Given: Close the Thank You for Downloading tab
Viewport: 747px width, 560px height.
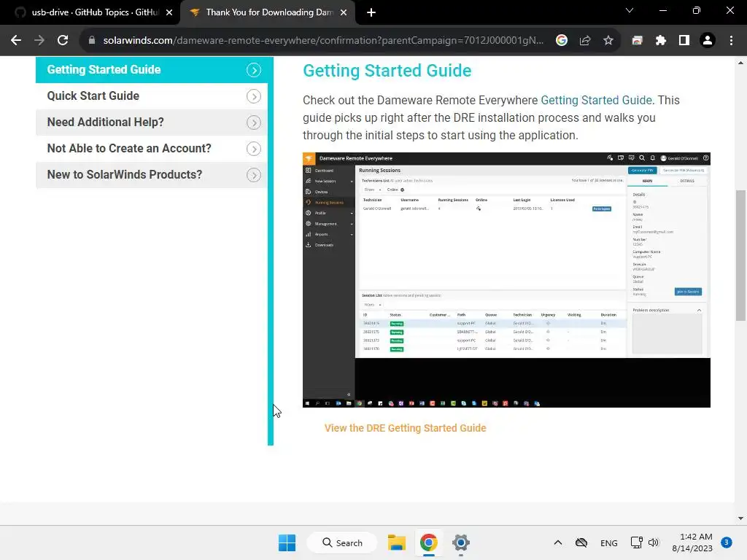Looking at the screenshot, I should pyautogui.click(x=344, y=12).
